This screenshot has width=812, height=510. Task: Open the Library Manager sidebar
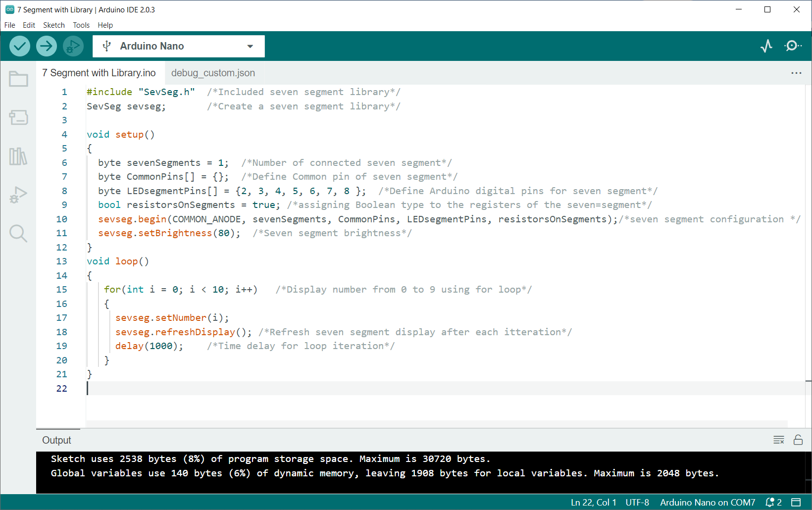click(x=18, y=156)
